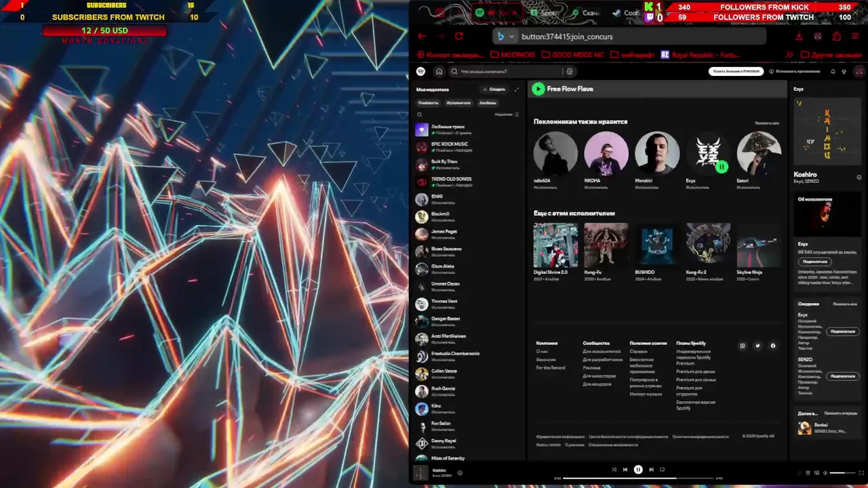Reload the browser page
This screenshot has height=488, width=868.
(459, 37)
